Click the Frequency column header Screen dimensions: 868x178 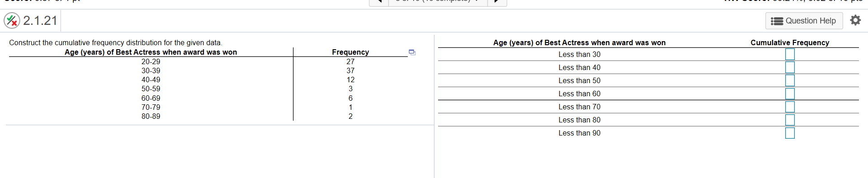350,52
